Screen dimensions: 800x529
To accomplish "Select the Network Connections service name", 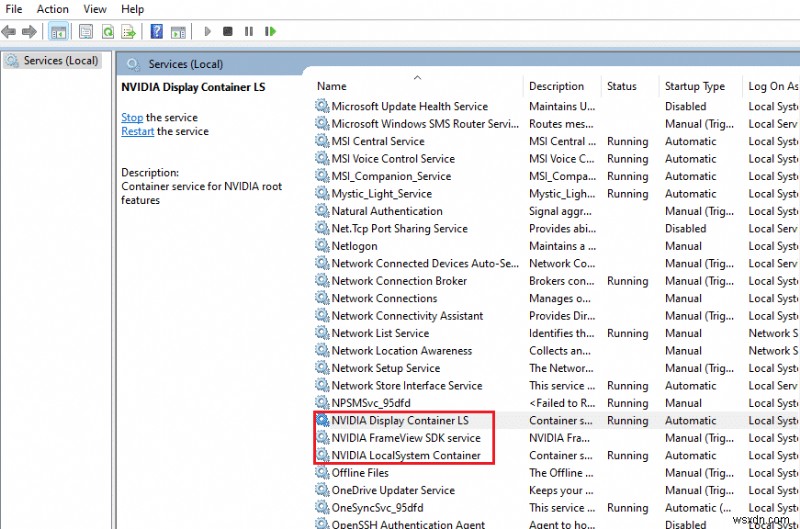I will point(384,298).
